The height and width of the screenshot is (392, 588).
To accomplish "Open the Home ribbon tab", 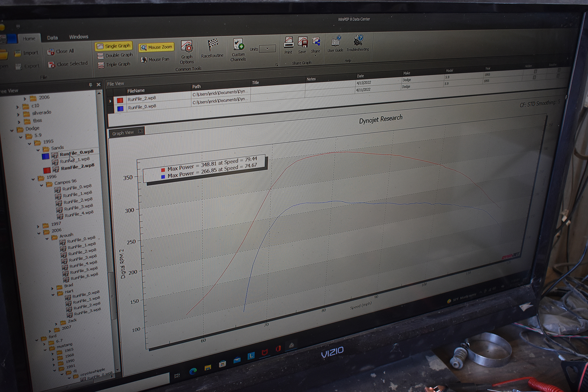I will click(x=29, y=39).
